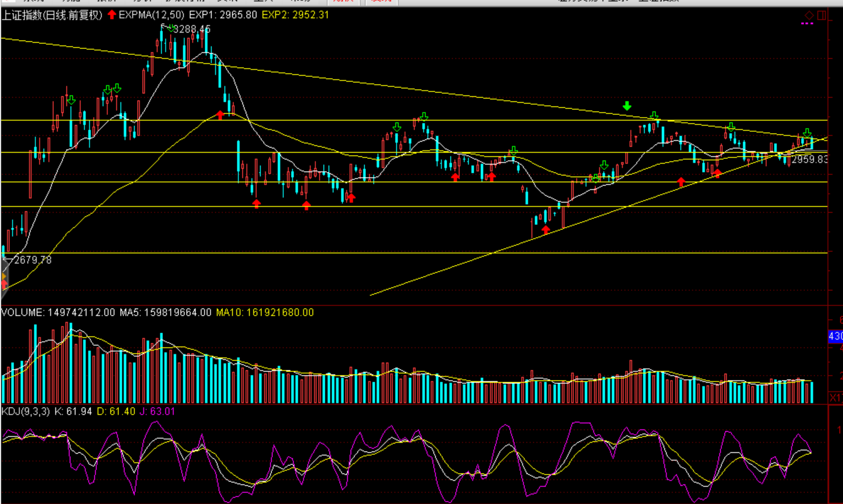Click the orange triangle on left edge handle
The height and width of the screenshot is (504, 843).
tap(4, 276)
